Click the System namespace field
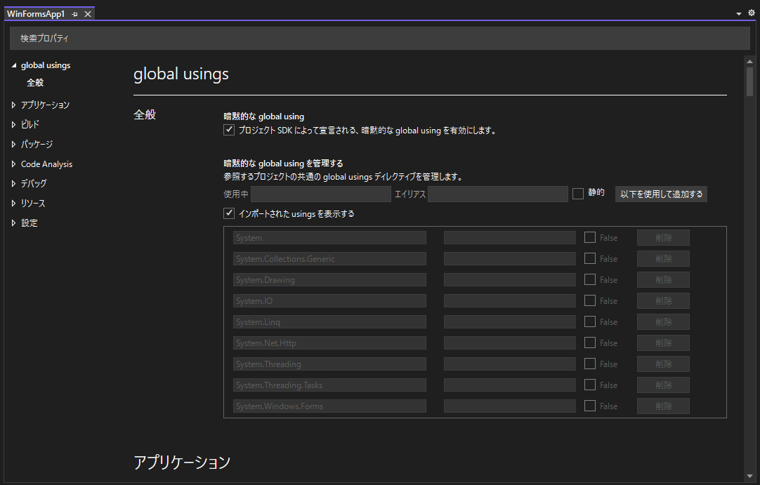The width and height of the screenshot is (760, 485). (330, 238)
